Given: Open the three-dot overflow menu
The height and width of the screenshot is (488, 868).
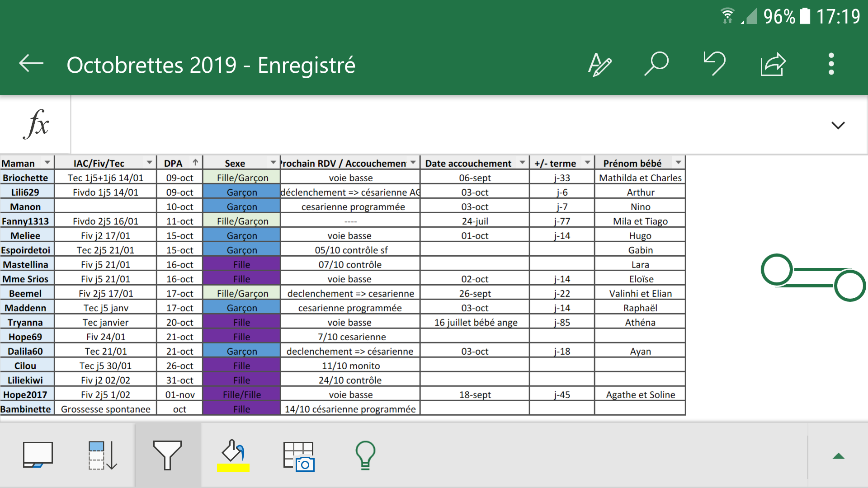Looking at the screenshot, I should [x=831, y=64].
